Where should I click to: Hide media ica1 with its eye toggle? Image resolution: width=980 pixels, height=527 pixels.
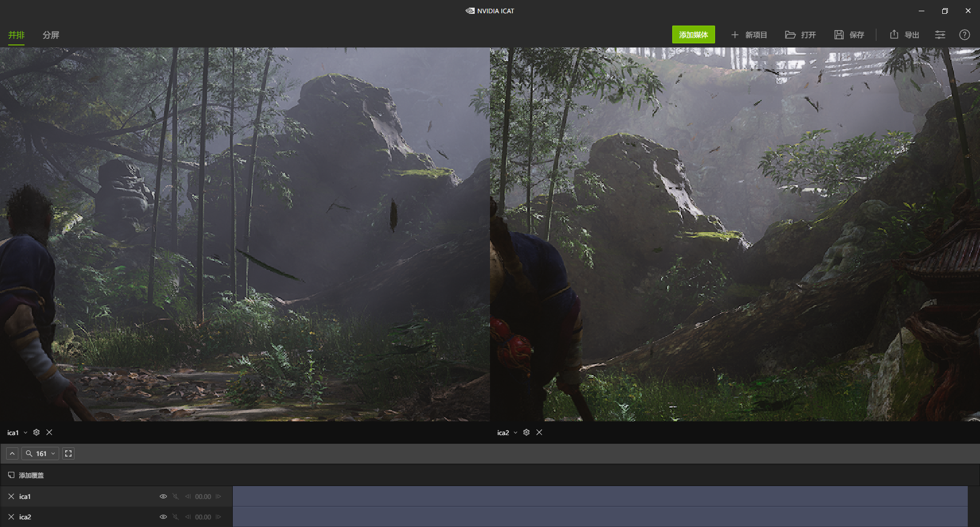163,496
